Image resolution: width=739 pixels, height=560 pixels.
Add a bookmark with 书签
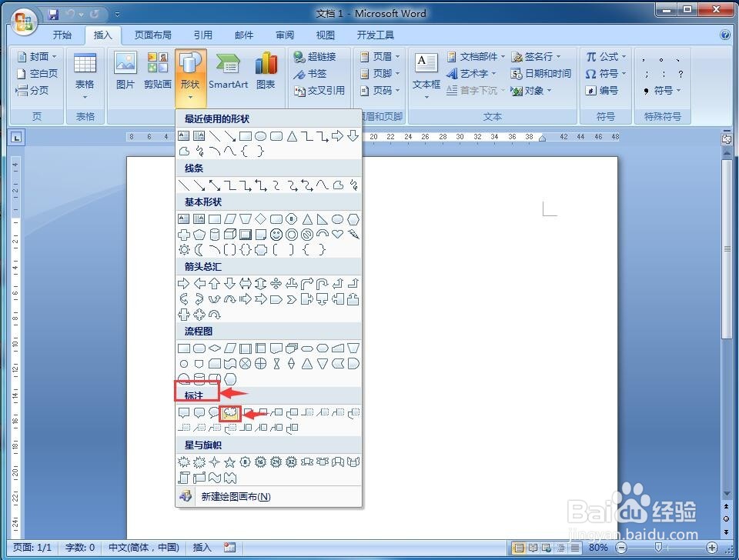click(309, 74)
